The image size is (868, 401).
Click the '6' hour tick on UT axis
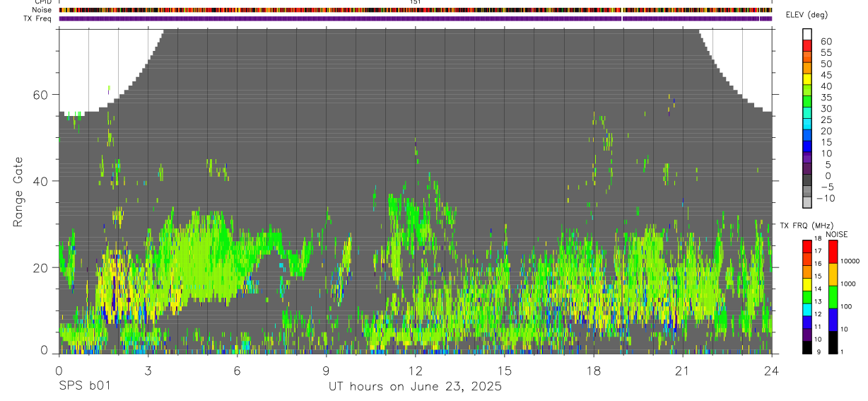(237, 371)
